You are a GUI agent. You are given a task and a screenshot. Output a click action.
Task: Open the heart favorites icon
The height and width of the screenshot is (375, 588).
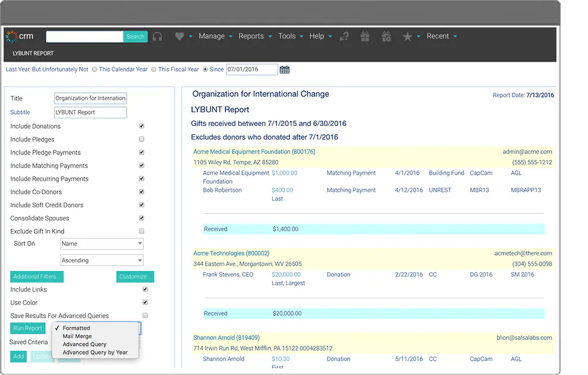179,36
